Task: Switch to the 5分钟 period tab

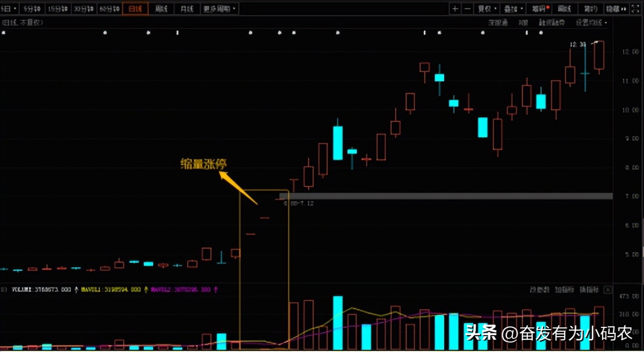Action: 31,8
